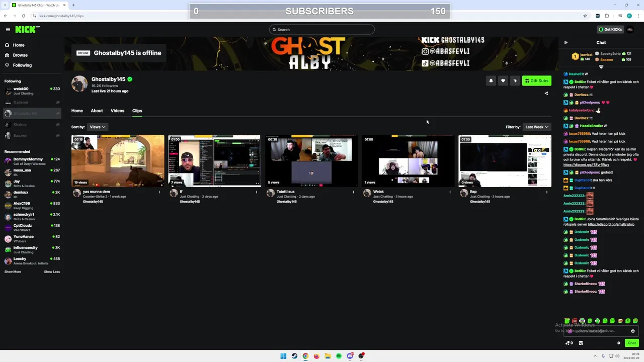Click the channel points icon
Viewport: 644px width, 362px height.
pyautogui.click(x=569, y=343)
